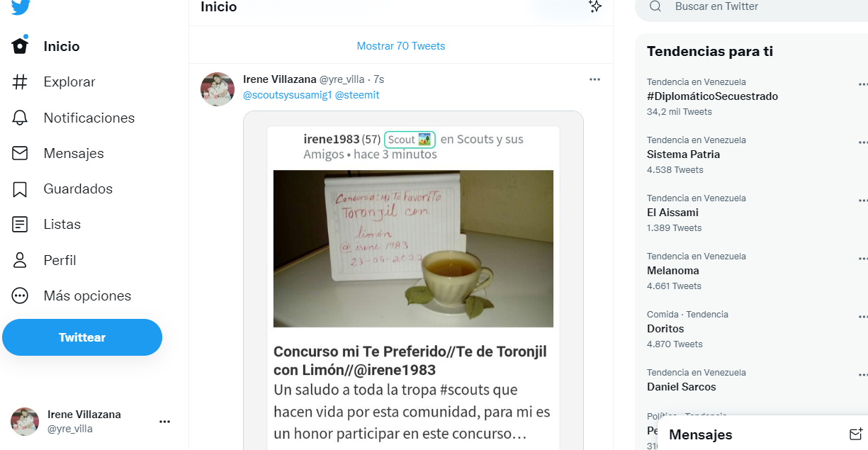Click new message compose icon in Mensajes
Image resolution: width=868 pixels, height=450 pixels.
point(855,434)
